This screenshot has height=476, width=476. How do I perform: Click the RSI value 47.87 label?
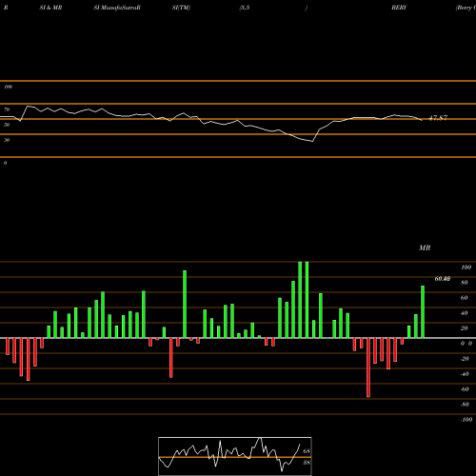438,118
